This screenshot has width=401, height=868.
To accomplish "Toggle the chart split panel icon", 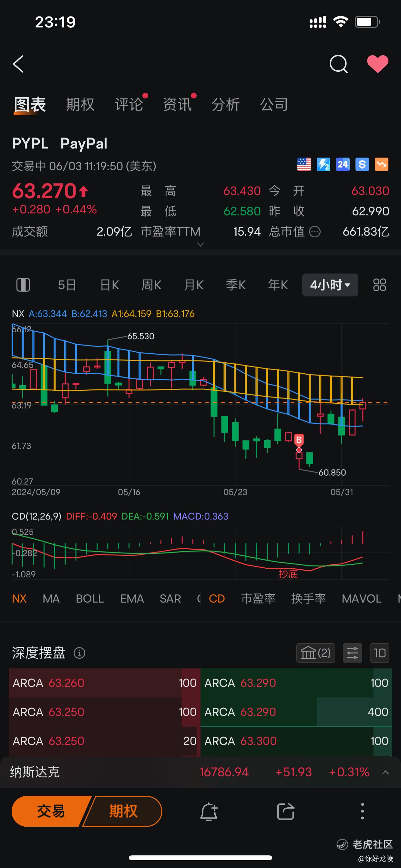I will pyautogui.click(x=23, y=285).
